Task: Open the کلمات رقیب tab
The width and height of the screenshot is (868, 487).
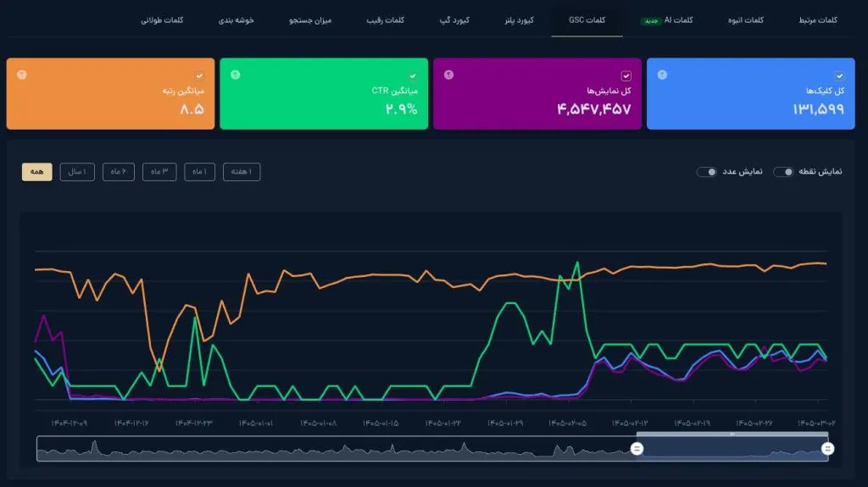Action: 386,20
